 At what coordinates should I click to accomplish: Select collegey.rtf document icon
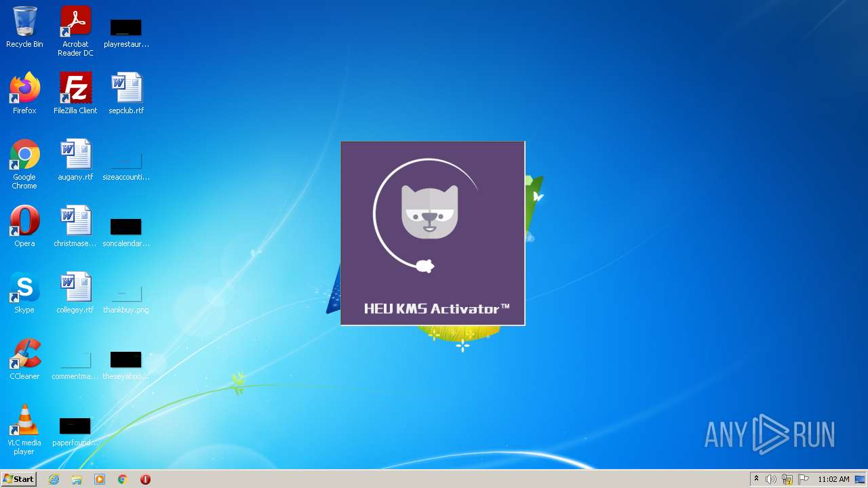coord(75,293)
